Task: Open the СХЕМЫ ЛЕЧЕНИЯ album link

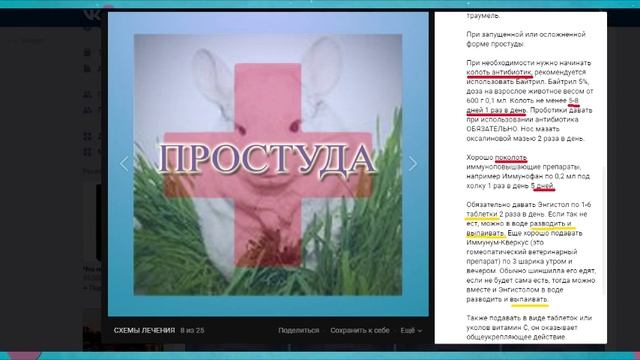Action: point(144,330)
